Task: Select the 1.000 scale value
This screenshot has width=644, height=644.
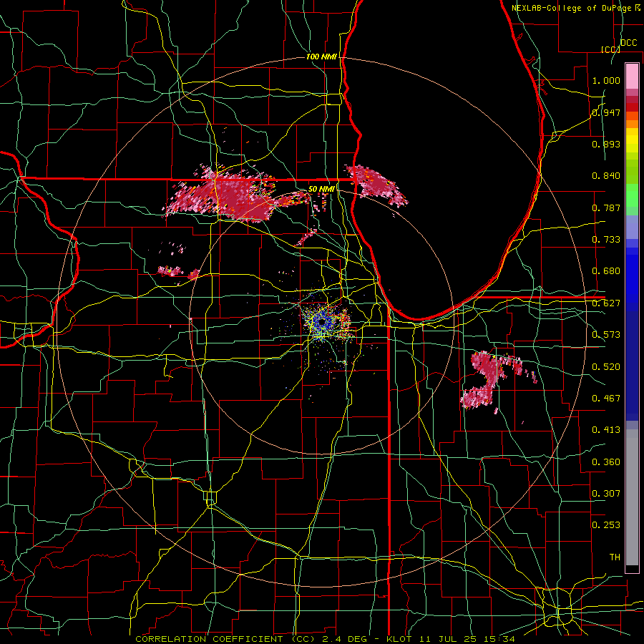Action: [606, 80]
